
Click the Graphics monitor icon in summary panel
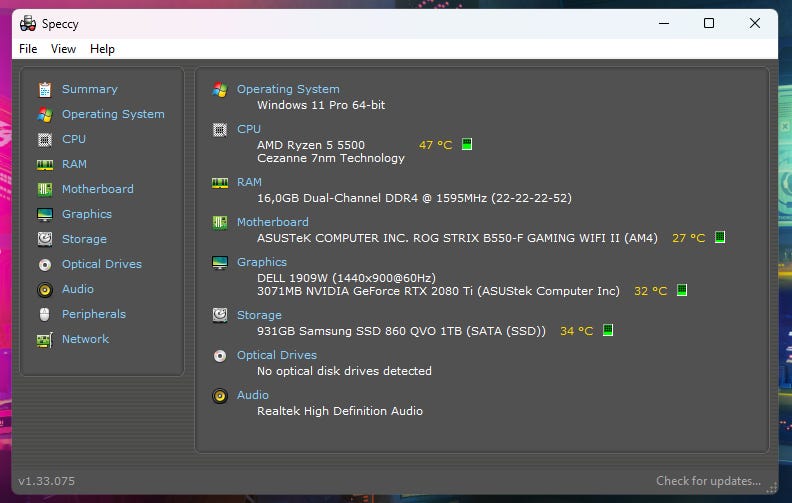click(220, 263)
